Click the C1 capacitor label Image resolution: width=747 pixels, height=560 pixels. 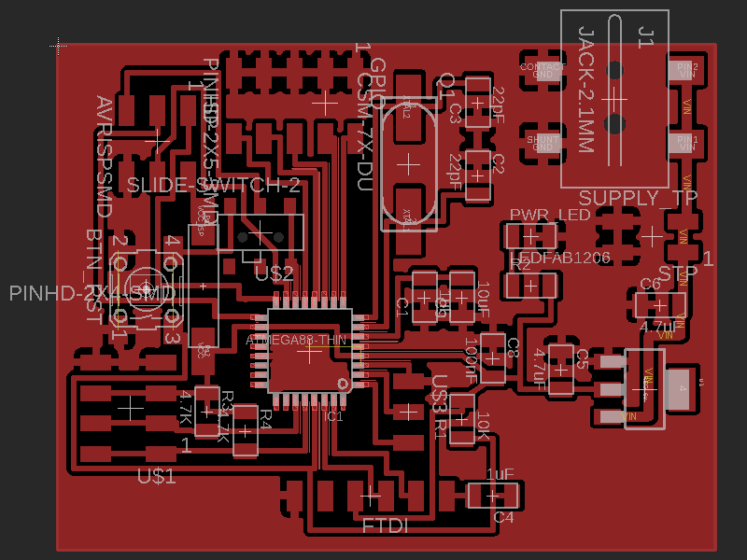[402, 307]
